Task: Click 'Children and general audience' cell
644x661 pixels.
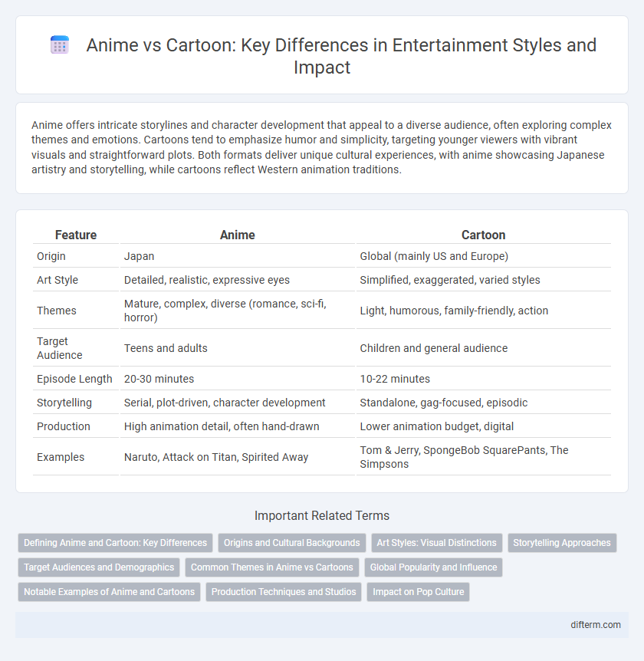Action: click(484, 348)
